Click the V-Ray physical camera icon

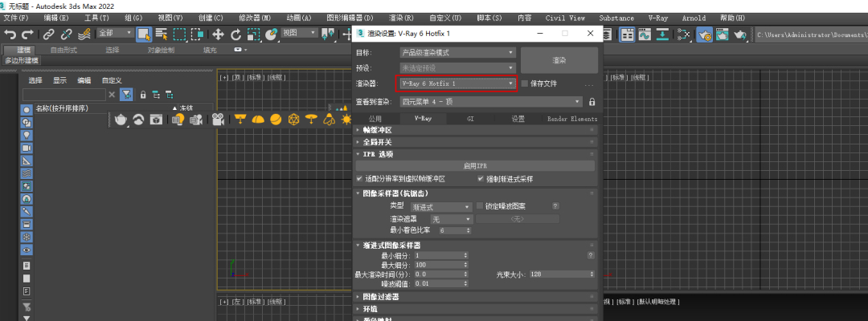coord(218,119)
